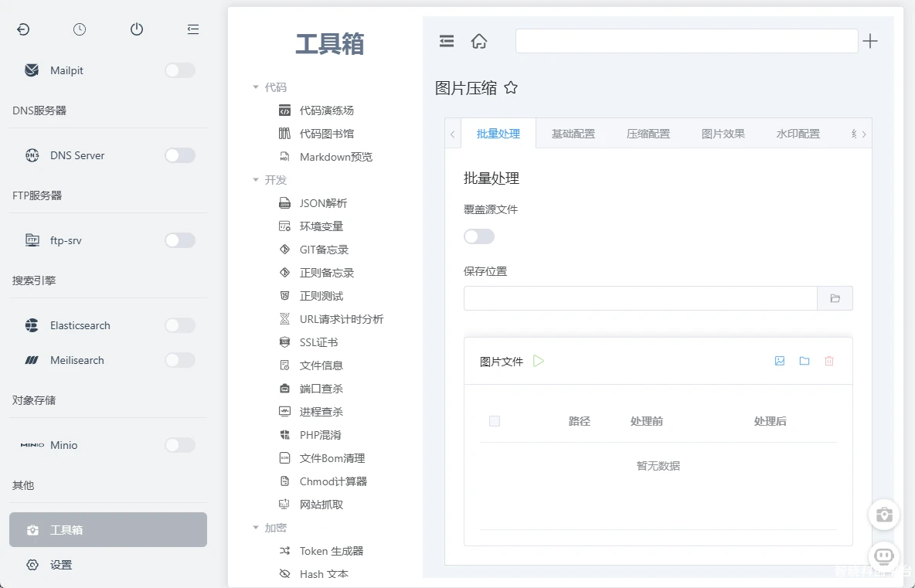
Task: Switch to the 压缩配置 tab
Action: [x=648, y=134]
